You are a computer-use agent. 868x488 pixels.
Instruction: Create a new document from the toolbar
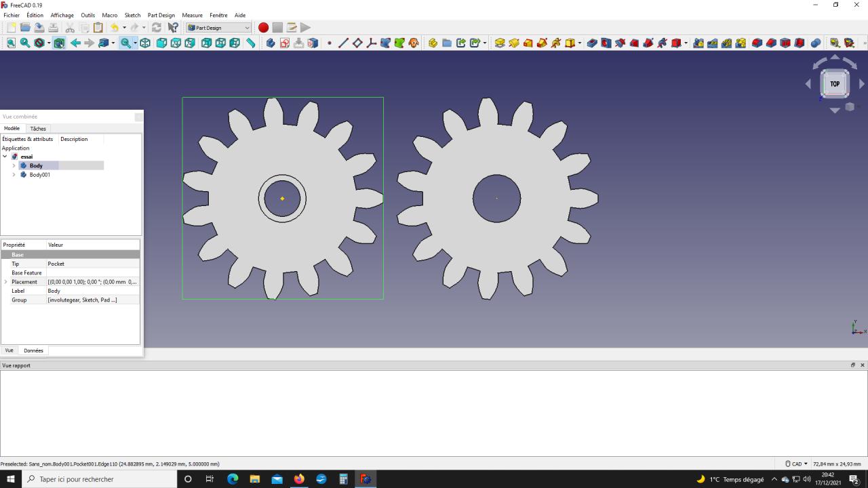pos(11,28)
